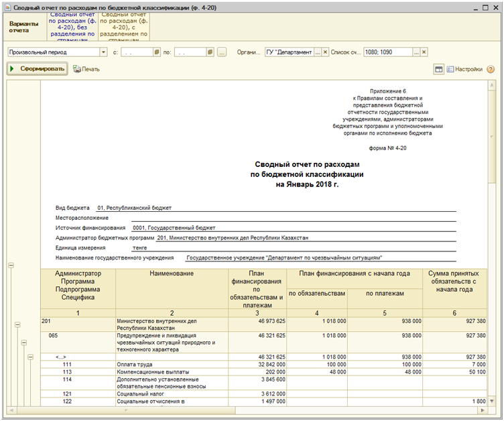The image size is (504, 421).
Task: Collapse the 065 program group
Action: coord(23,343)
